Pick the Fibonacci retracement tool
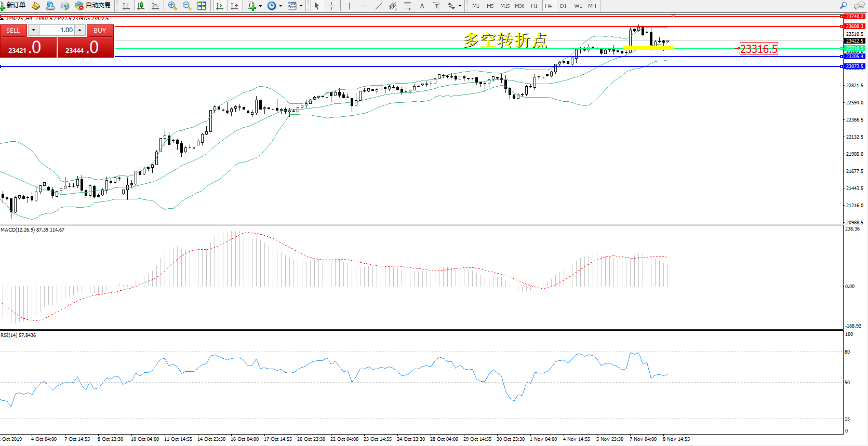 pyautogui.click(x=407, y=6)
